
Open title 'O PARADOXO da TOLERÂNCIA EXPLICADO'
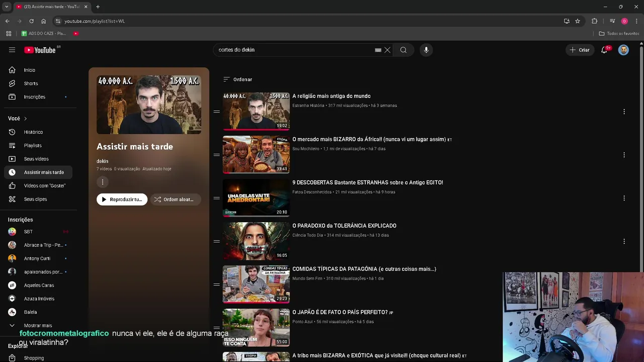[344, 226]
